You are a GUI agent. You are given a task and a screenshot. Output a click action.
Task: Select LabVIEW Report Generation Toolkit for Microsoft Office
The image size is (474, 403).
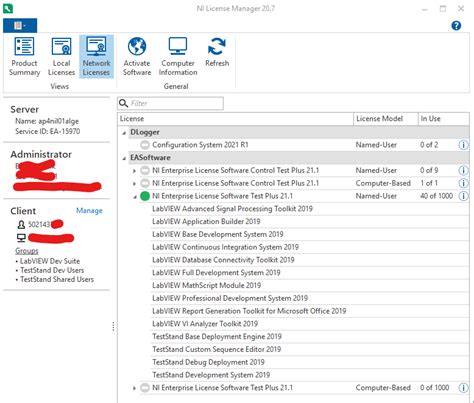(249, 311)
